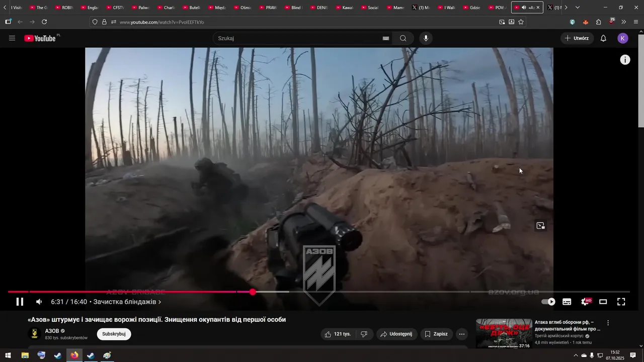Open options for the suggested video
This screenshot has height=362, width=644.
pyautogui.click(x=608, y=323)
